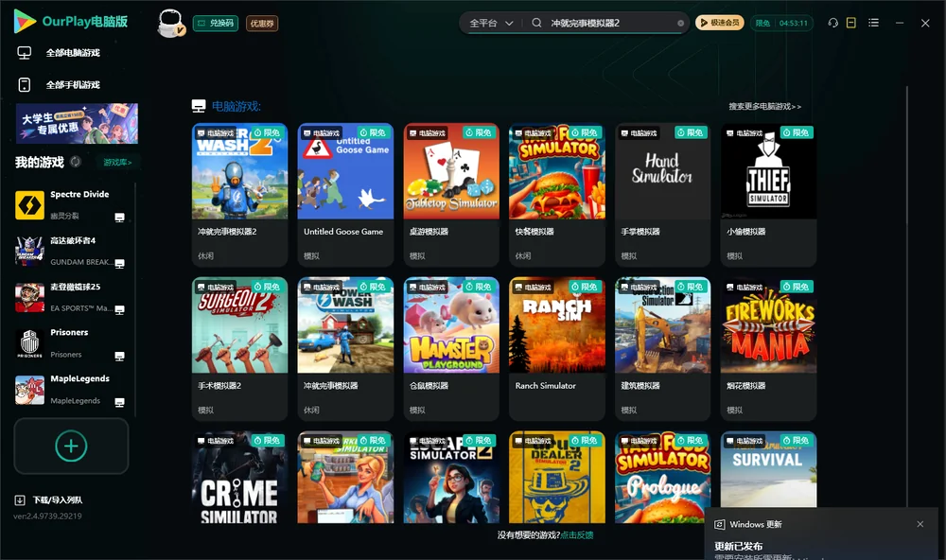Click the OurPlay logo icon
946x560 pixels.
[x=25, y=22]
